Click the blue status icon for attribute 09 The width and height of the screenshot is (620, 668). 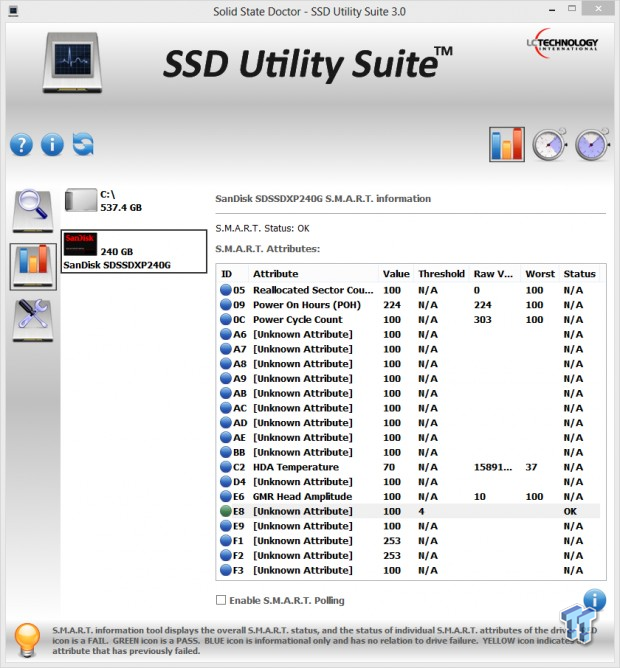point(225,305)
